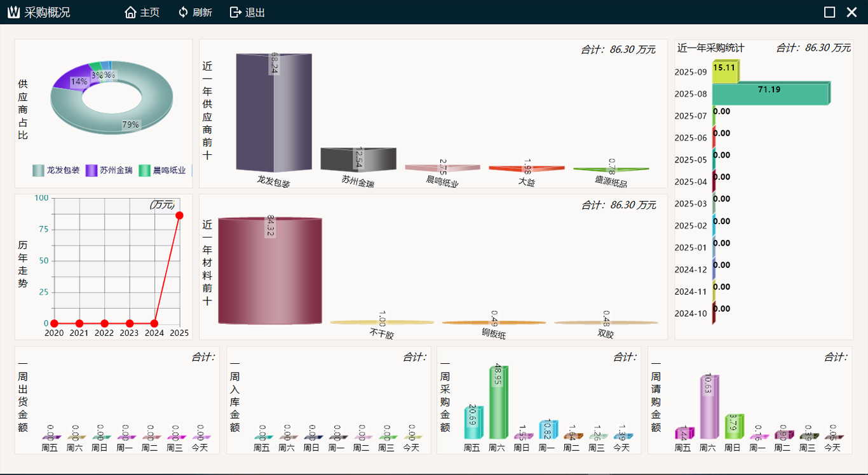
Task: Click the purple 苏州金瑞 legend swatch
Action: point(92,170)
